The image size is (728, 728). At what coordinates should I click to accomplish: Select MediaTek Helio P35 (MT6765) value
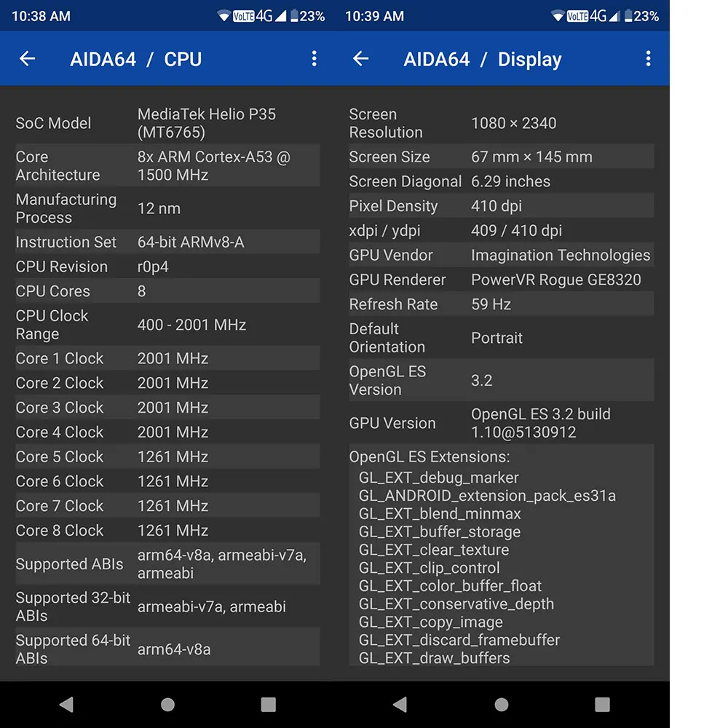pyautogui.click(x=207, y=123)
